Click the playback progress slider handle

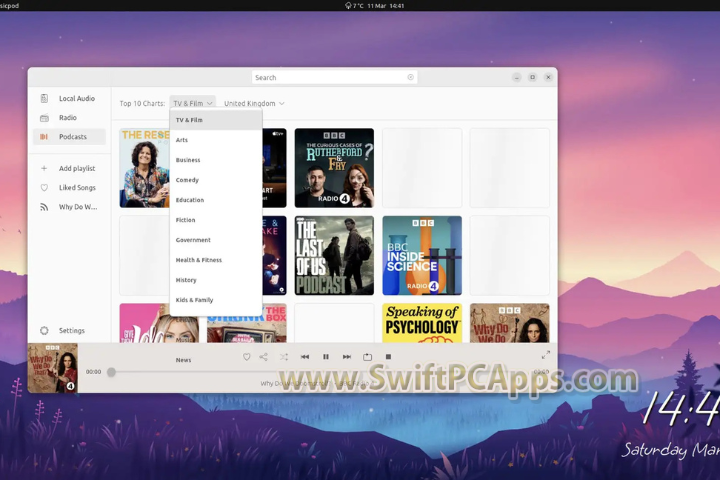pos(111,372)
